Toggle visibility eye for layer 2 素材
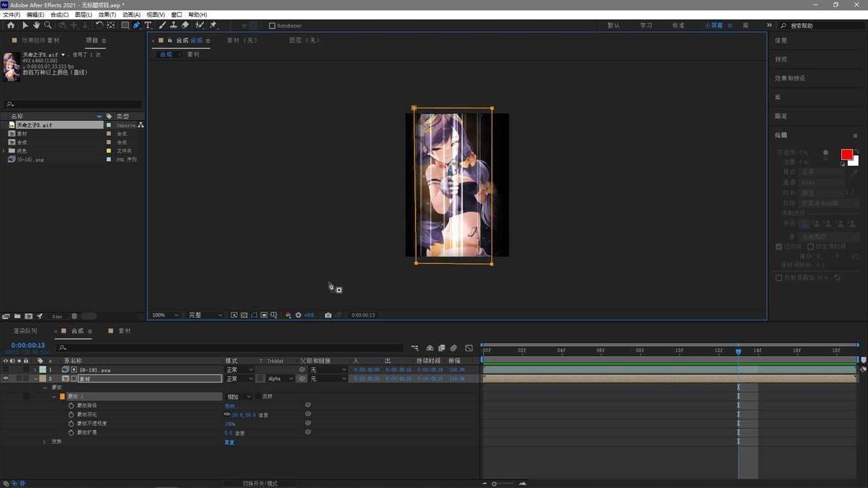This screenshot has height=488, width=868. [6, 378]
